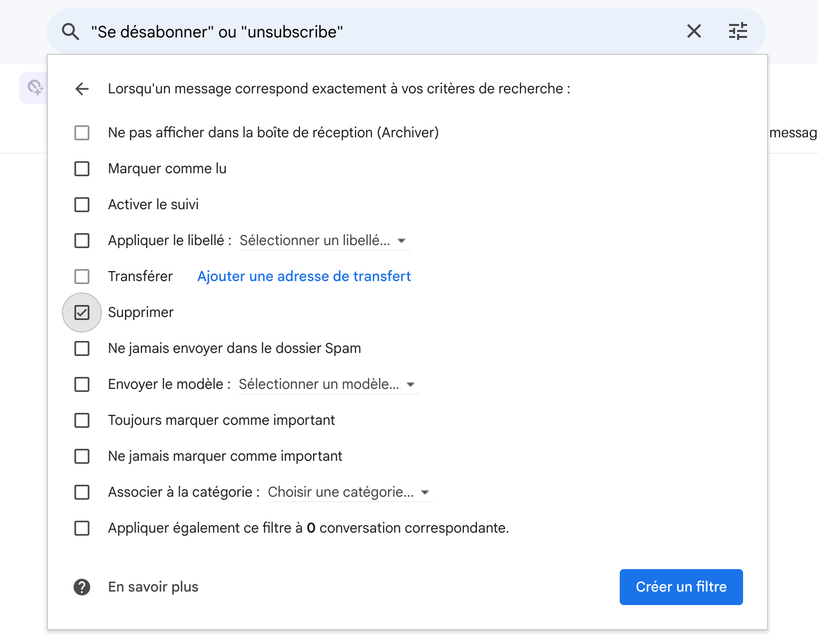Check Ne jamais marquer comme important
Image resolution: width=818 pixels, height=644 pixels.
coord(82,456)
